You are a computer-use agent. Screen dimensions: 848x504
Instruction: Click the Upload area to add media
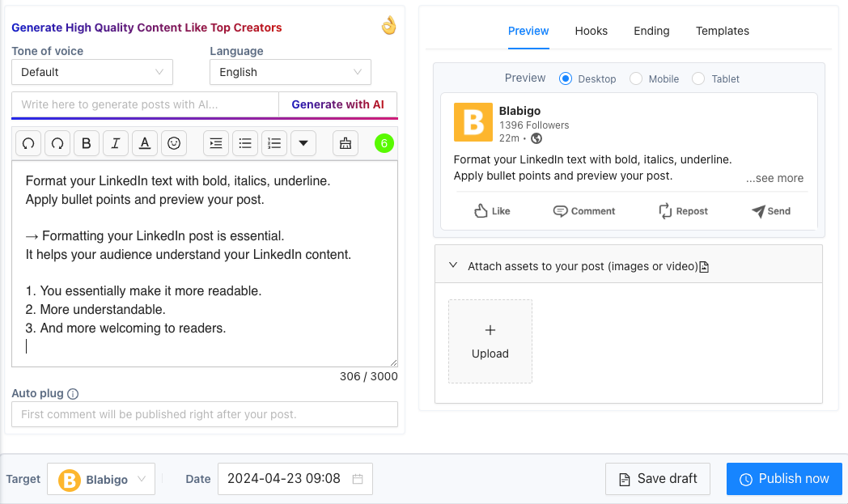click(x=490, y=341)
